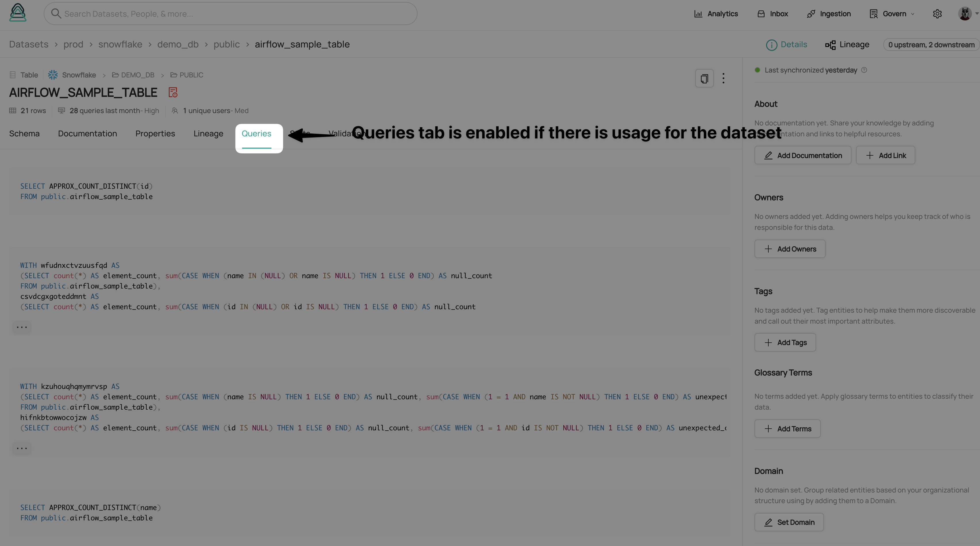Click the red deprecation note icon beside title
Image resolution: width=980 pixels, height=546 pixels.
173,92
